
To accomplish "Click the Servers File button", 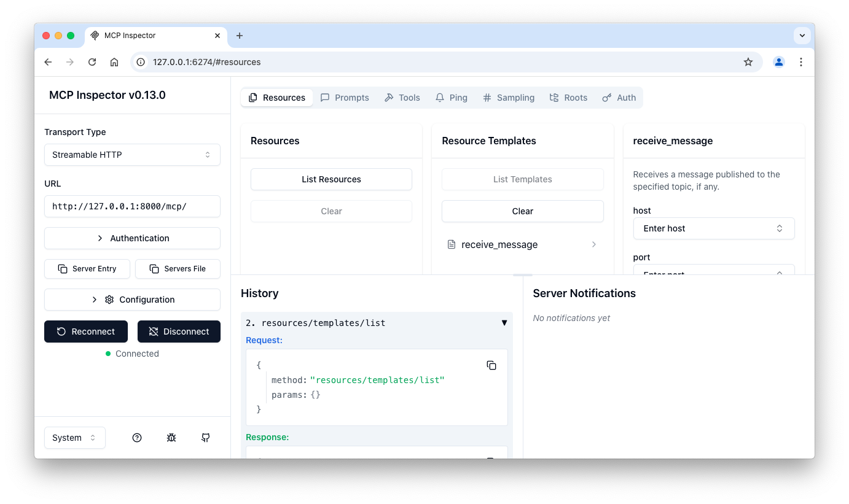I will [x=178, y=269].
